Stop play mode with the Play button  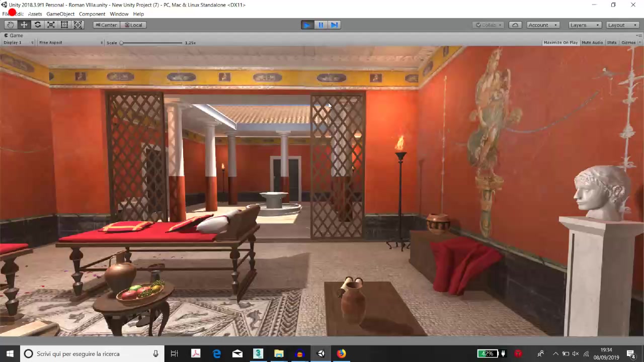(307, 25)
